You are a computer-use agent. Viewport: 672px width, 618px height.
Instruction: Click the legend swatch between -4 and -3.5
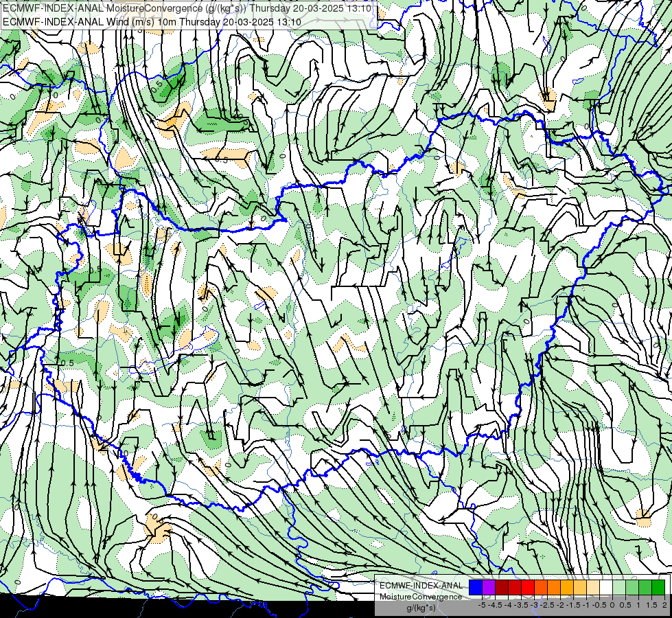[515, 587]
